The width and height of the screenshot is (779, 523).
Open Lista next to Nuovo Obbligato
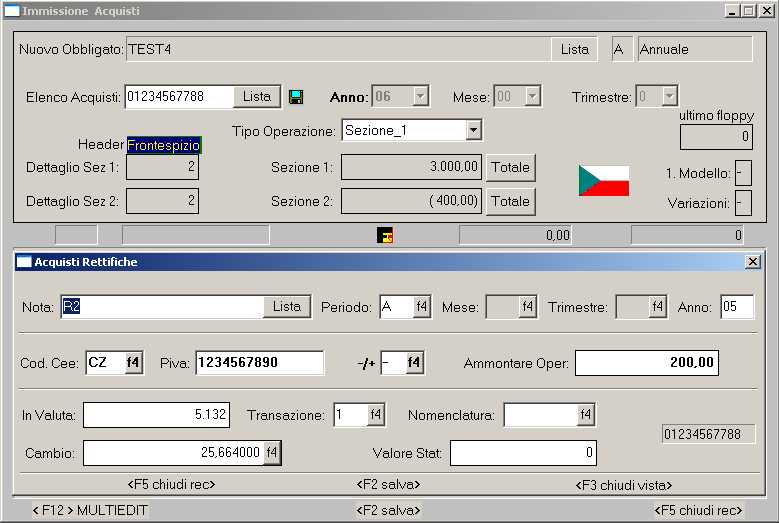[x=574, y=49]
